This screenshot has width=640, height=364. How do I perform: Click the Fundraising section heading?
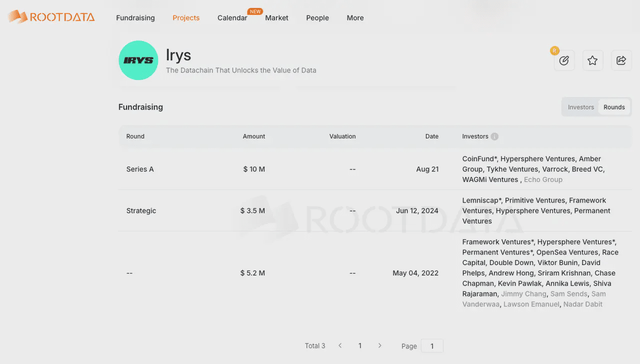(140, 107)
